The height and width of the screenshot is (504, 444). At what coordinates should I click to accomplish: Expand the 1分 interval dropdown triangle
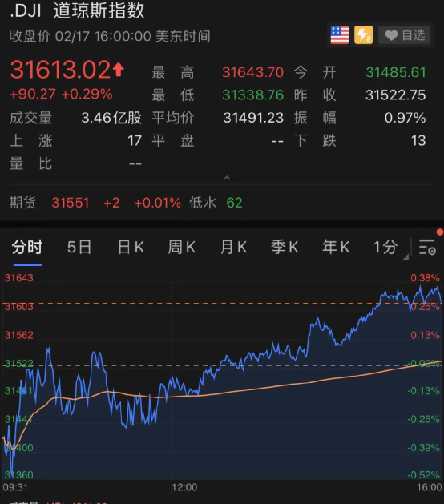(406, 256)
